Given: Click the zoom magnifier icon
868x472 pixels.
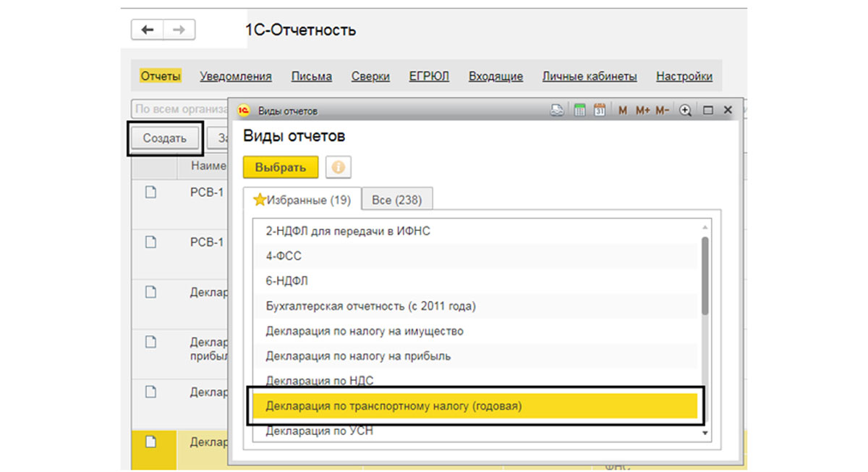Looking at the screenshot, I should pyautogui.click(x=685, y=111).
